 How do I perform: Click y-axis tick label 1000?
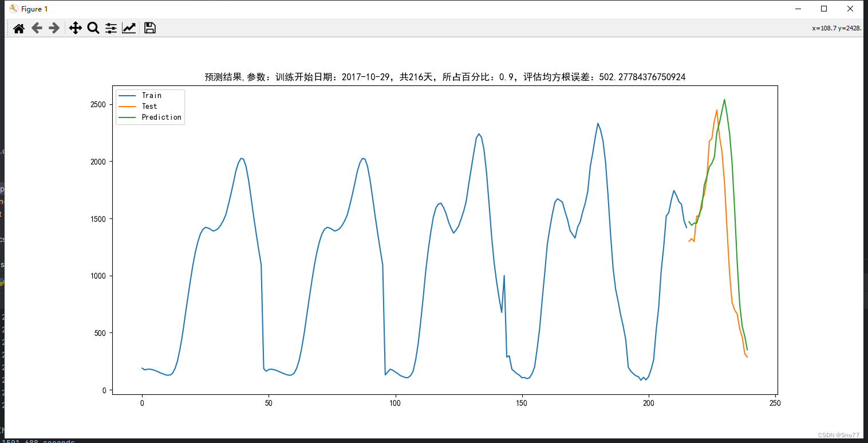(98, 276)
